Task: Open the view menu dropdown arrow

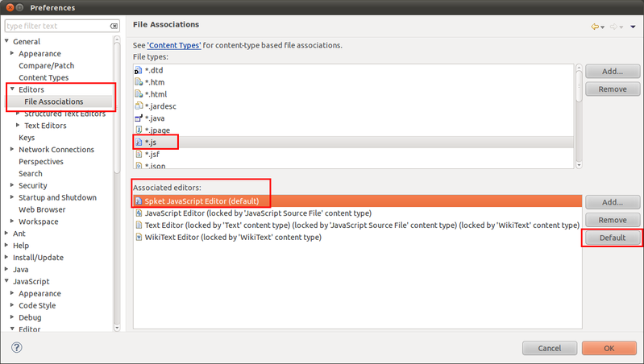Action: pyautogui.click(x=633, y=27)
